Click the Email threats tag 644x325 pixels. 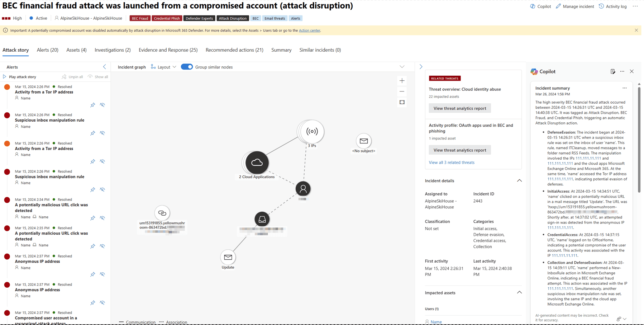pyautogui.click(x=275, y=18)
